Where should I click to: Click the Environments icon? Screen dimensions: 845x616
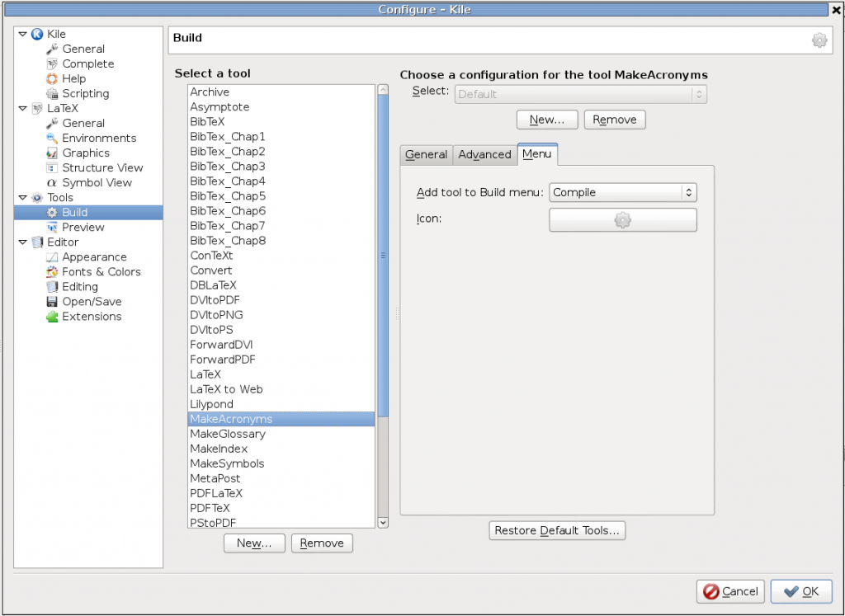pyautogui.click(x=52, y=138)
